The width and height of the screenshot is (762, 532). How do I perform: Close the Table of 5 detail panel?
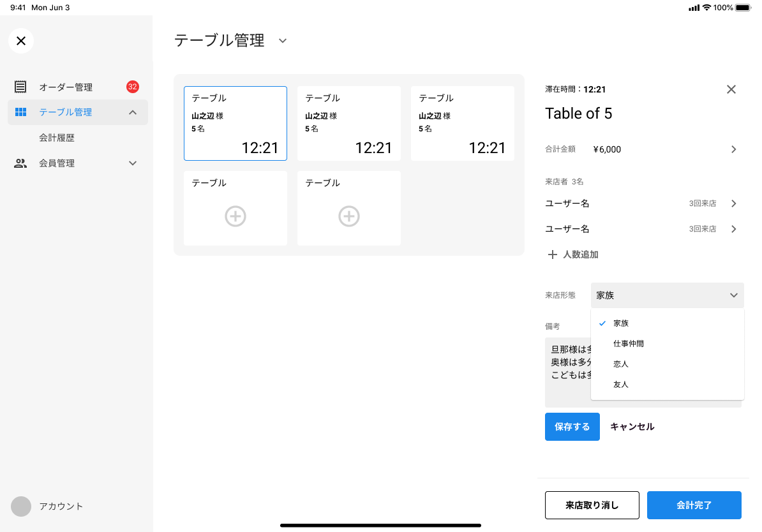pyautogui.click(x=731, y=89)
